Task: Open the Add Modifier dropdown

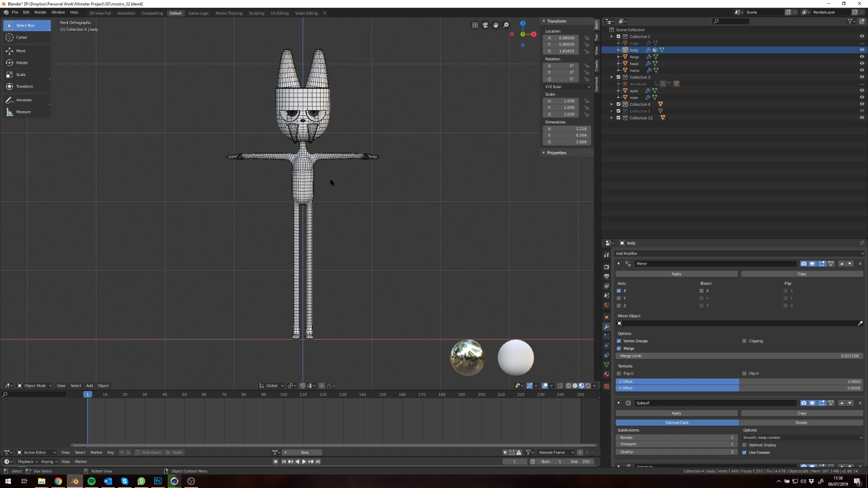Action: [739, 253]
